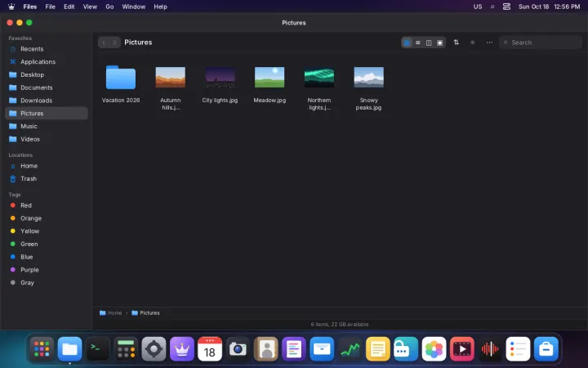Filter by the Red tag
This screenshot has width=588, height=368.
[x=47, y=205]
